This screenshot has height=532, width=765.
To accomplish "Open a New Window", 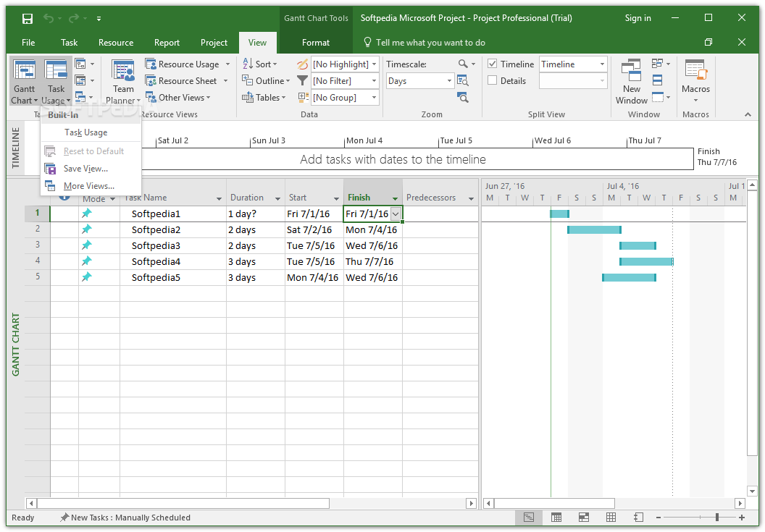I will [x=631, y=82].
